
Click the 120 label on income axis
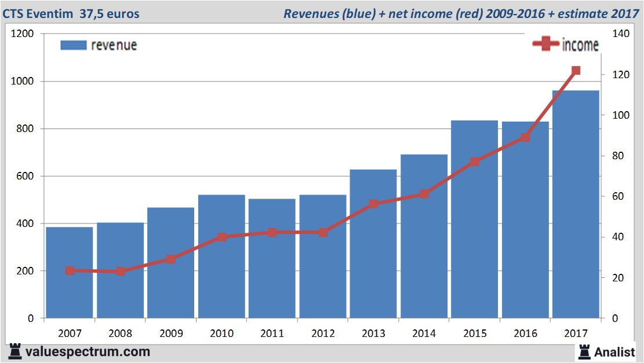pyautogui.click(x=621, y=75)
